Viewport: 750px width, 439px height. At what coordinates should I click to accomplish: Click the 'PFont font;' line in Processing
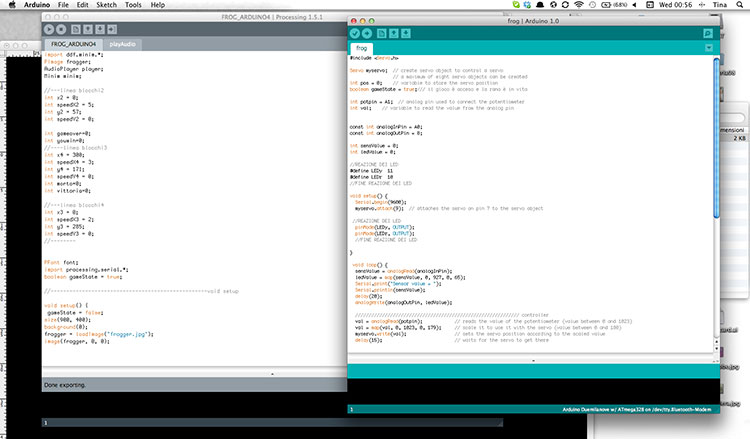[x=61, y=263]
